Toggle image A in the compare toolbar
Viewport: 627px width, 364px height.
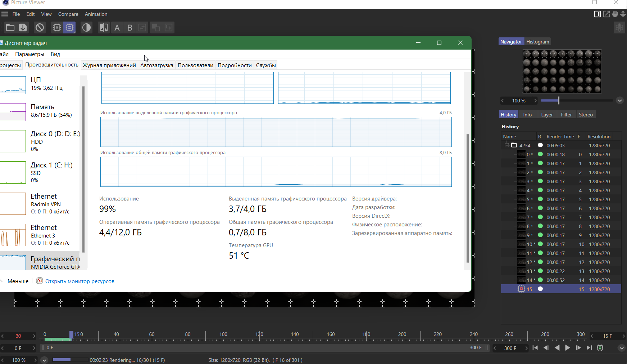pyautogui.click(x=117, y=27)
